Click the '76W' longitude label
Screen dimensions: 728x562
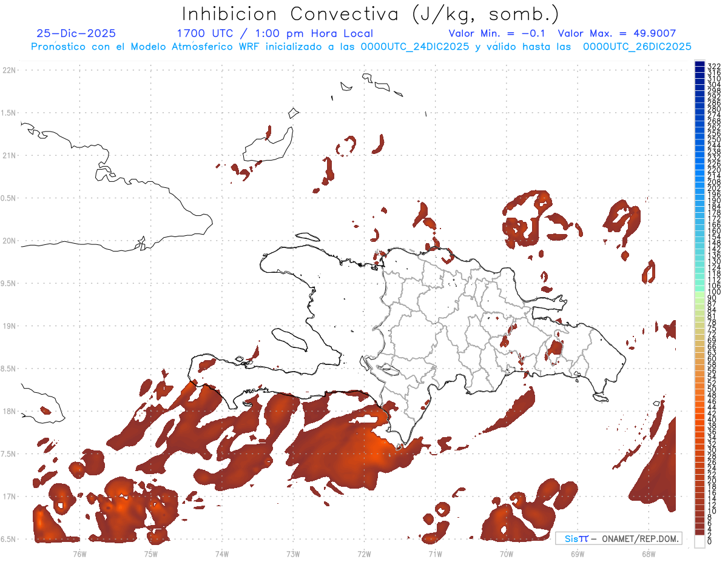(x=79, y=554)
